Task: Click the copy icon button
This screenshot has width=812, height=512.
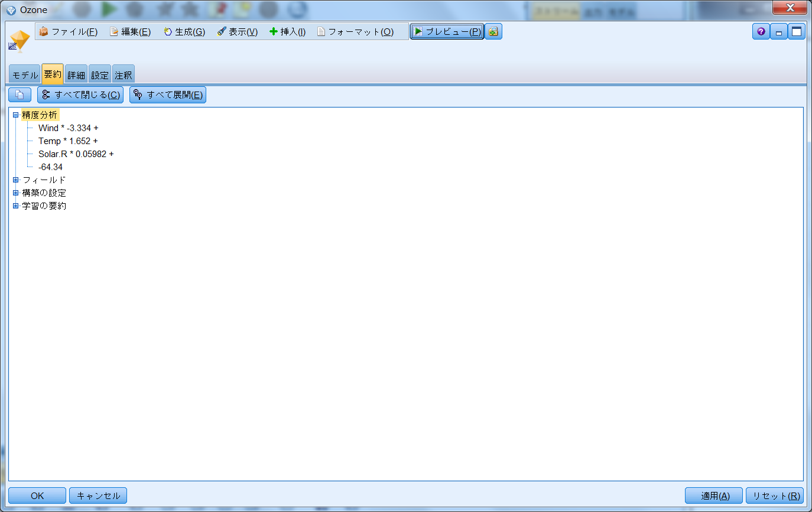Action: [20, 94]
